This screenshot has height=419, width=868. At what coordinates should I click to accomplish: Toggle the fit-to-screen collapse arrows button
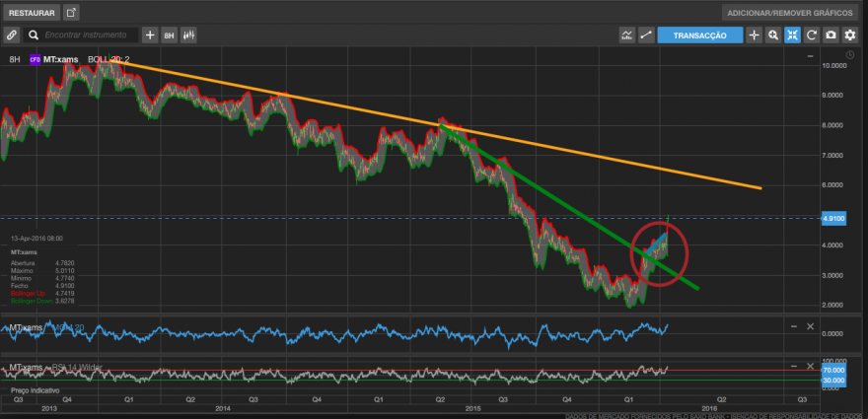792,35
